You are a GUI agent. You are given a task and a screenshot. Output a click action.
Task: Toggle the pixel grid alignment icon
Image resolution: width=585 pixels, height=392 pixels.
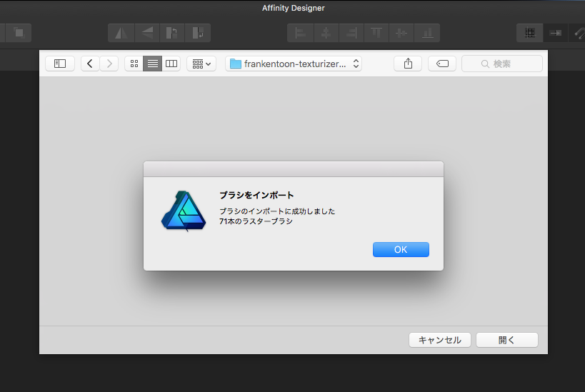[530, 33]
